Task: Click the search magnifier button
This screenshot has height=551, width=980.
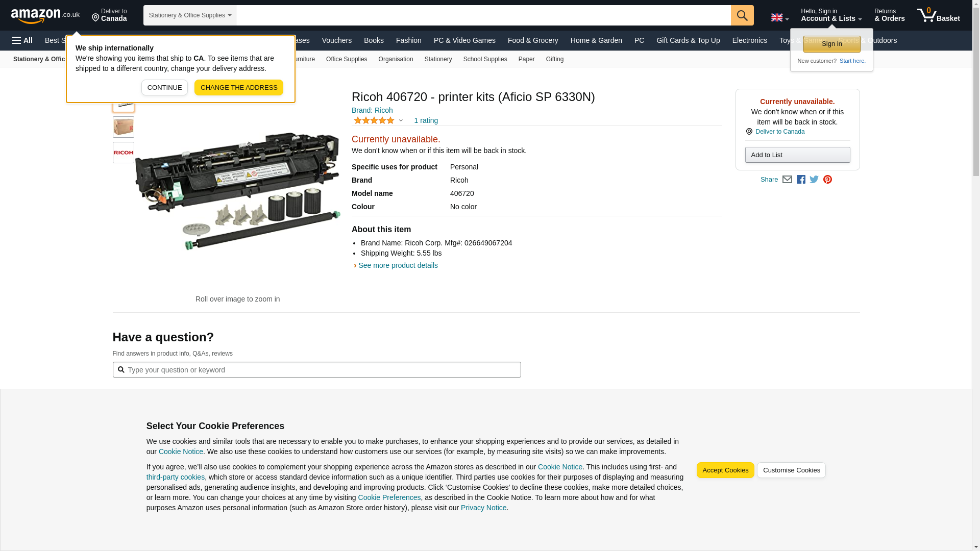Action: pos(742,15)
